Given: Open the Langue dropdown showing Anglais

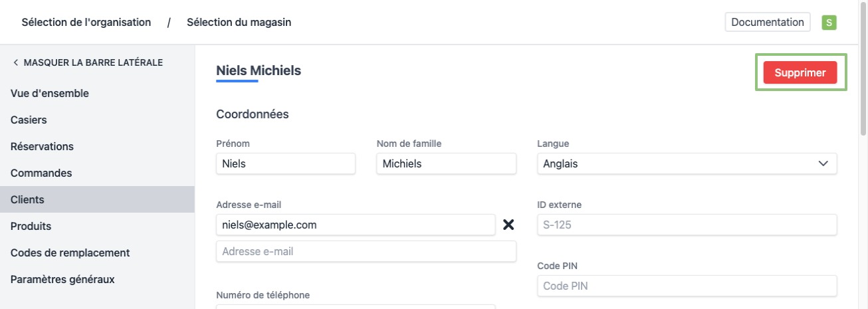Looking at the screenshot, I should click(686, 163).
